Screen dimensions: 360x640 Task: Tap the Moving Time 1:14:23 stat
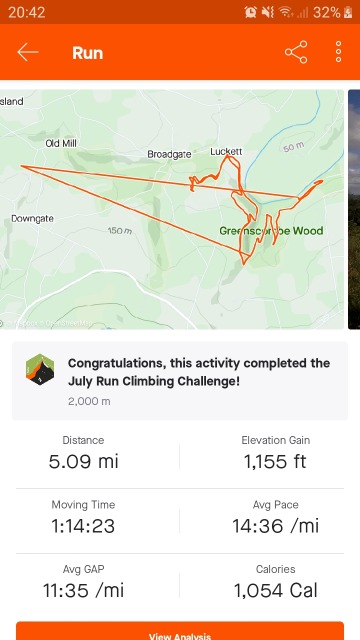[83, 518]
